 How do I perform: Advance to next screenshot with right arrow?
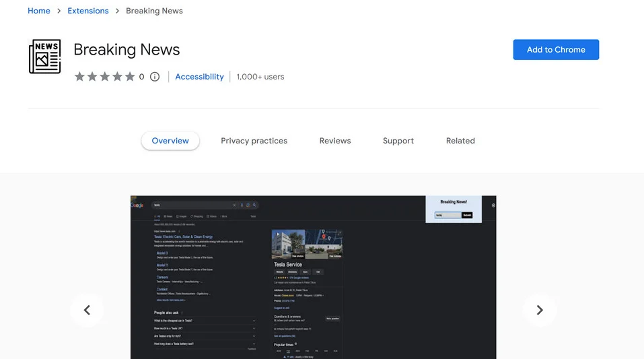(540, 310)
